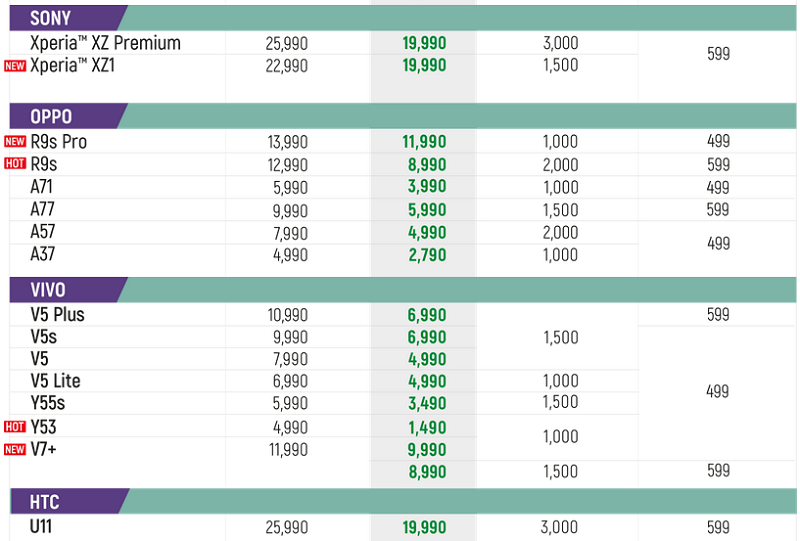Click the HOT badge beside Y53
800x541 pixels.
15,427
